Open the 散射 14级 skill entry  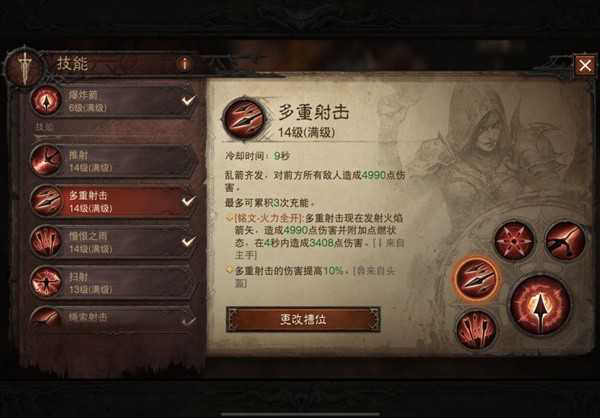pyautogui.click(x=114, y=161)
